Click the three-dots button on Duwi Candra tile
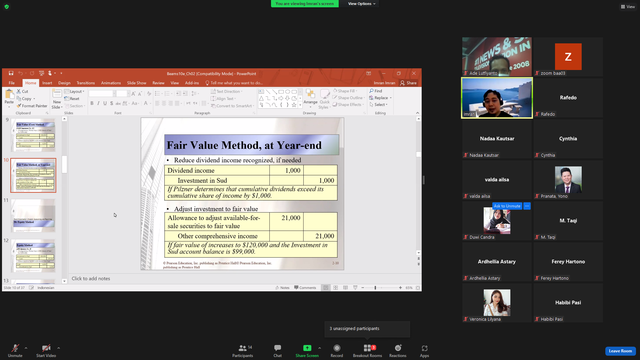Screen dimensions: 640x360 point(527,206)
